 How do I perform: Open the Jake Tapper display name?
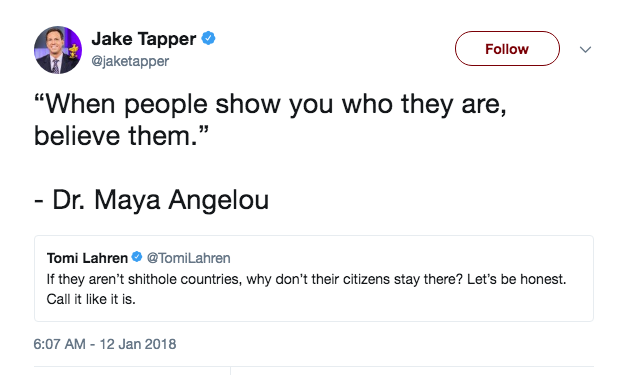click(144, 39)
